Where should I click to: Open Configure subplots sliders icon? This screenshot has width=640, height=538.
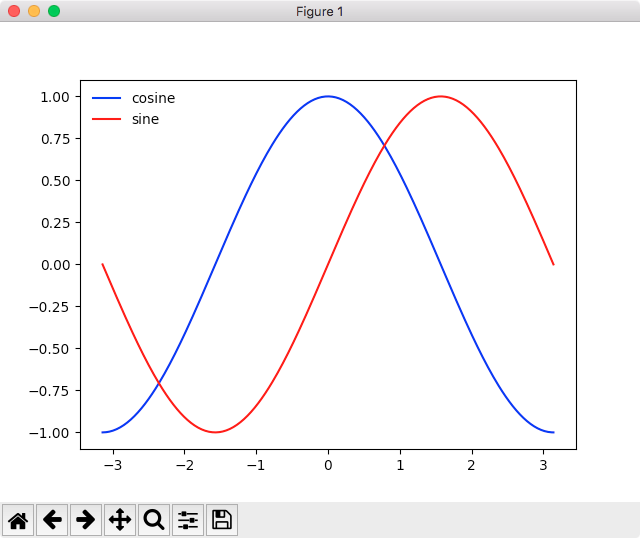point(188,520)
